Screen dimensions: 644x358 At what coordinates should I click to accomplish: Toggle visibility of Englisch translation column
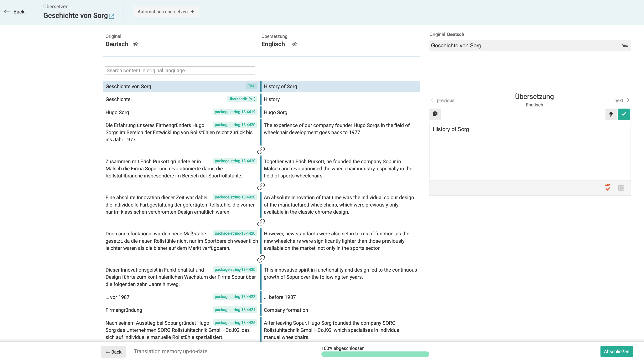pos(294,44)
